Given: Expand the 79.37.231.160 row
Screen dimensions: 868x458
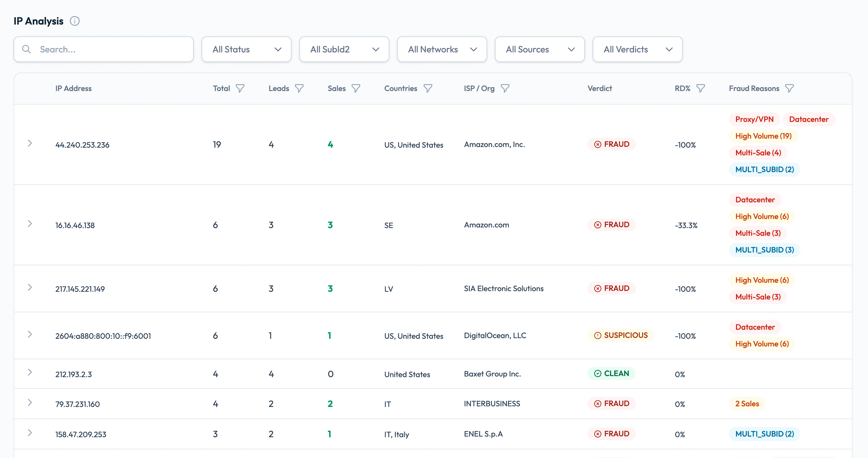Looking at the screenshot, I should click(x=30, y=403).
